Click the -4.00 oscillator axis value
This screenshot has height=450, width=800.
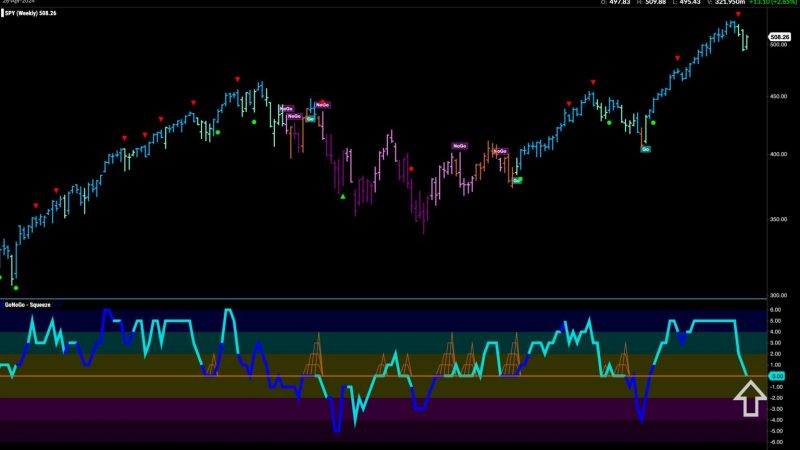coord(776,420)
